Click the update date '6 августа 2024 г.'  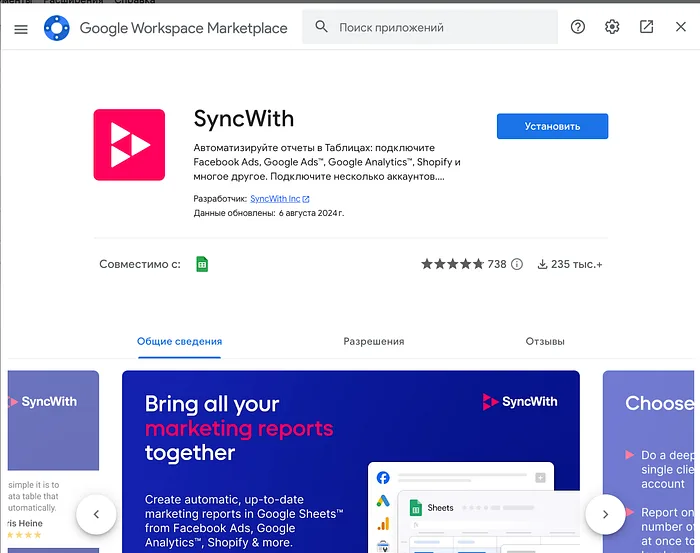click(x=311, y=213)
